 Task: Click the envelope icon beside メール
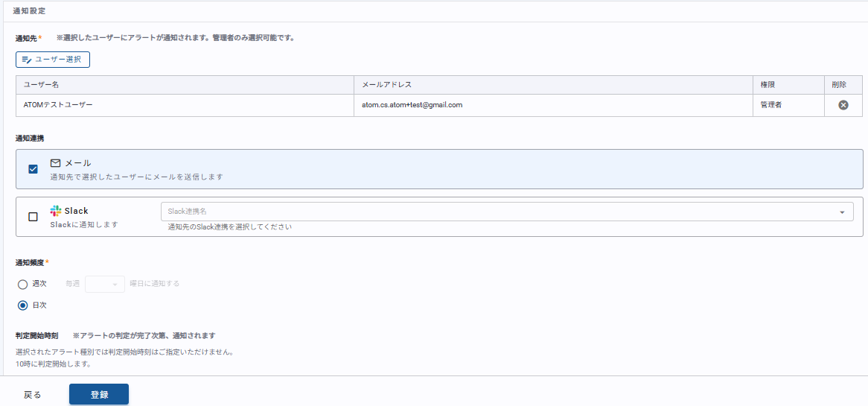pos(56,163)
